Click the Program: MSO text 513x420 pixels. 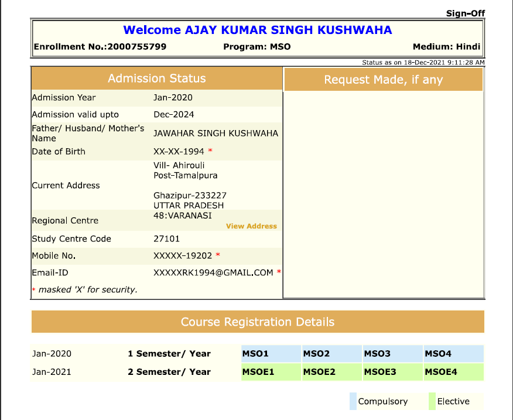tap(257, 47)
